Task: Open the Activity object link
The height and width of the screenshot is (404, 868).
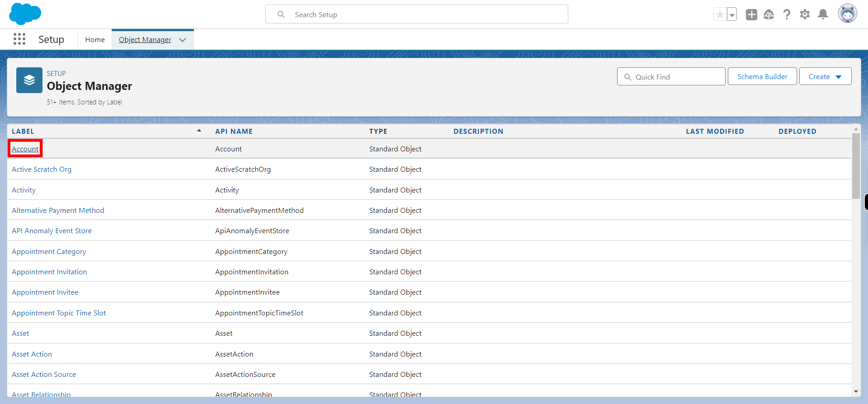Action: pos(24,190)
